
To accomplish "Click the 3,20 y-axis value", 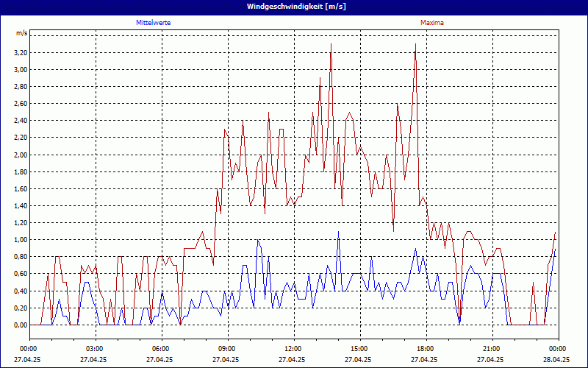I will [21, 52].
